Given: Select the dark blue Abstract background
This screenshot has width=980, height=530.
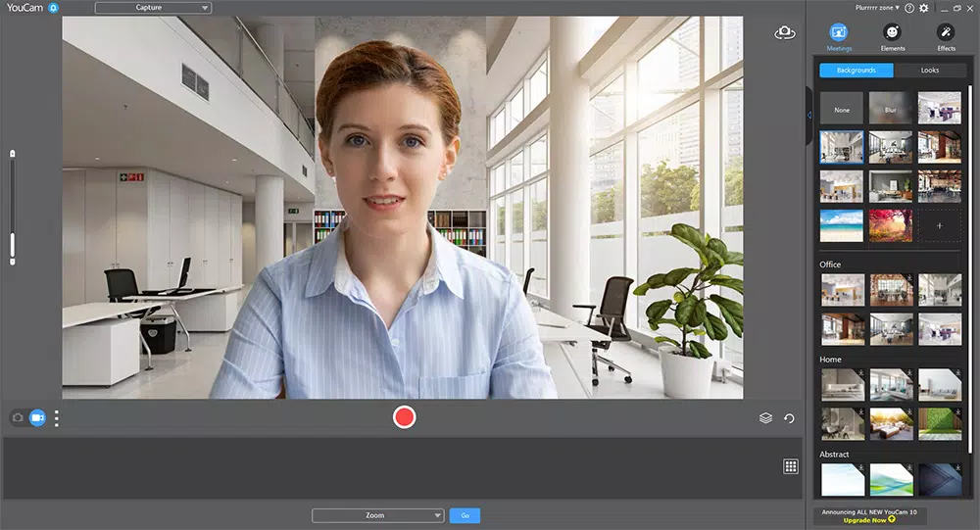Looking at the screenshot, I should tap(940, 479).
